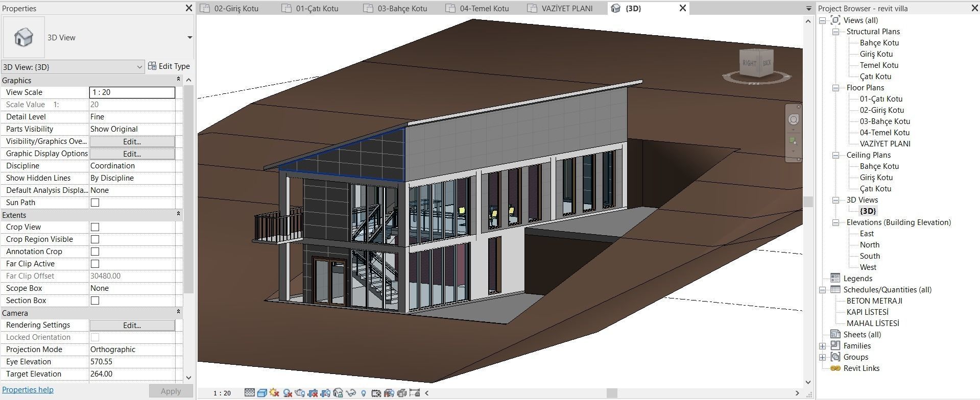Enable the Sun Path checkbox

(95, 203)
